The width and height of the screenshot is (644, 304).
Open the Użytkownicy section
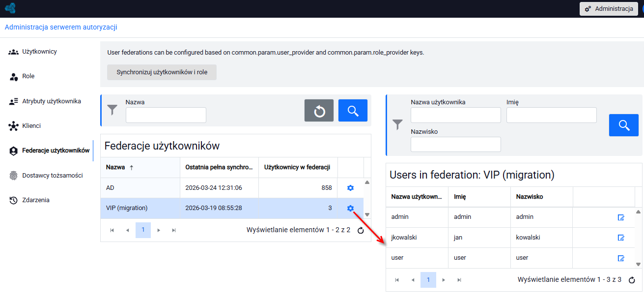coord(40,52)
